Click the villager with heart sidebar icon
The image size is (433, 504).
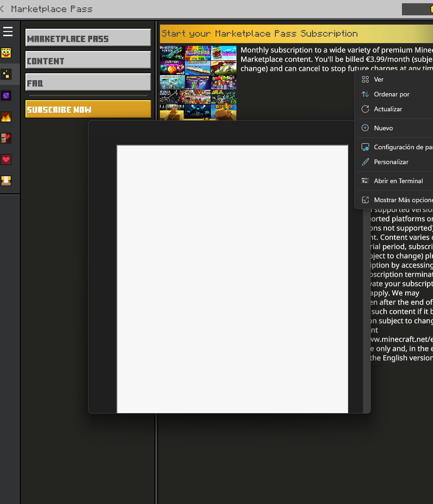[6, 138]
